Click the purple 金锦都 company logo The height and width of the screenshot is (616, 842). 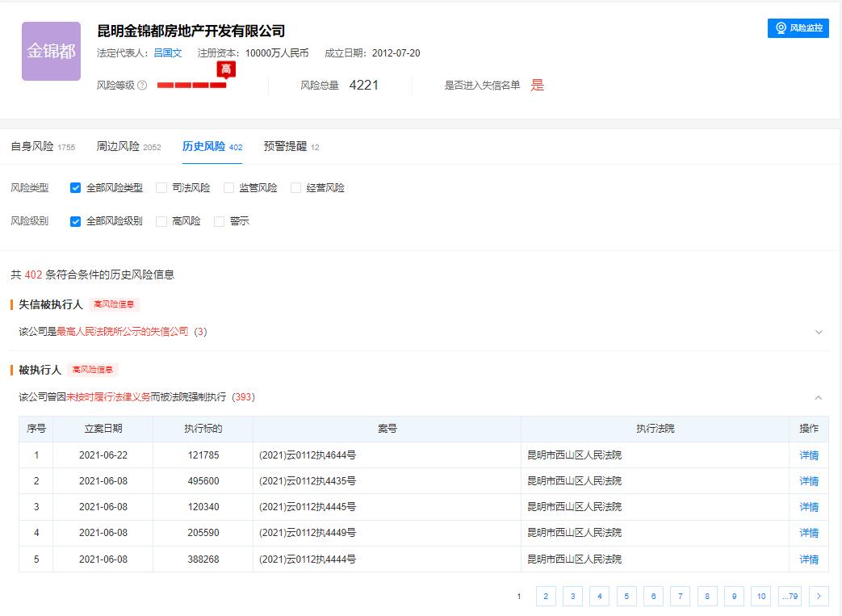coord(50,50)
